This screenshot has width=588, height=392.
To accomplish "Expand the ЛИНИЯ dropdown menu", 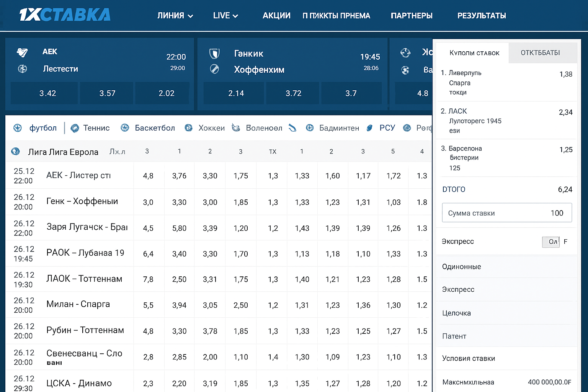I will 175,16.
